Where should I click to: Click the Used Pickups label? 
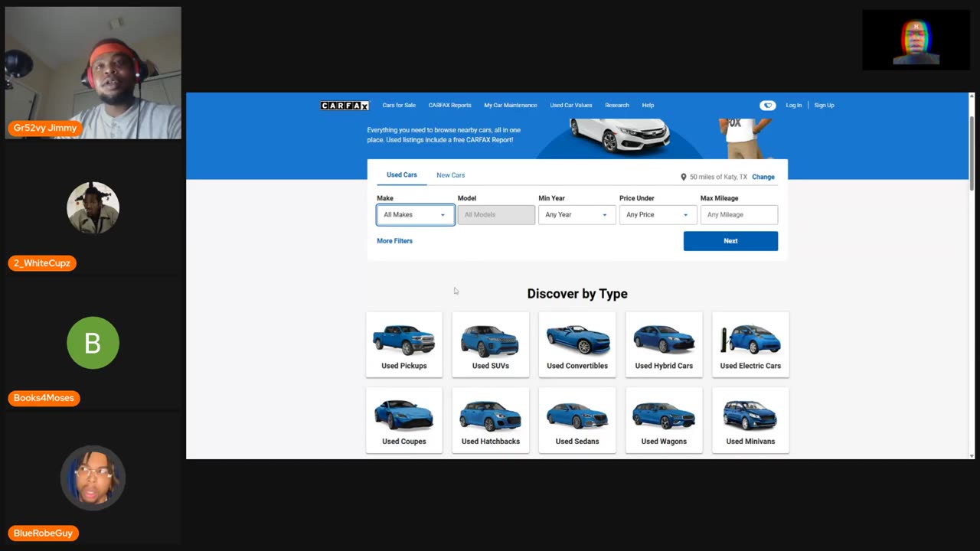point(404,366)
